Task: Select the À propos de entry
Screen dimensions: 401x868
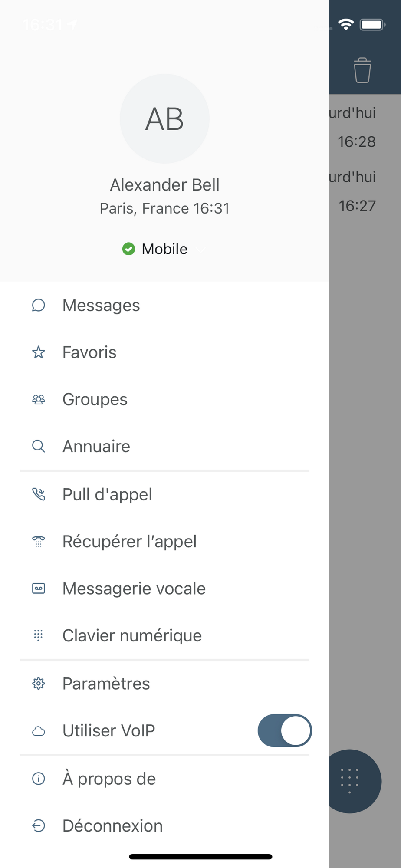Action: (109, 779)
